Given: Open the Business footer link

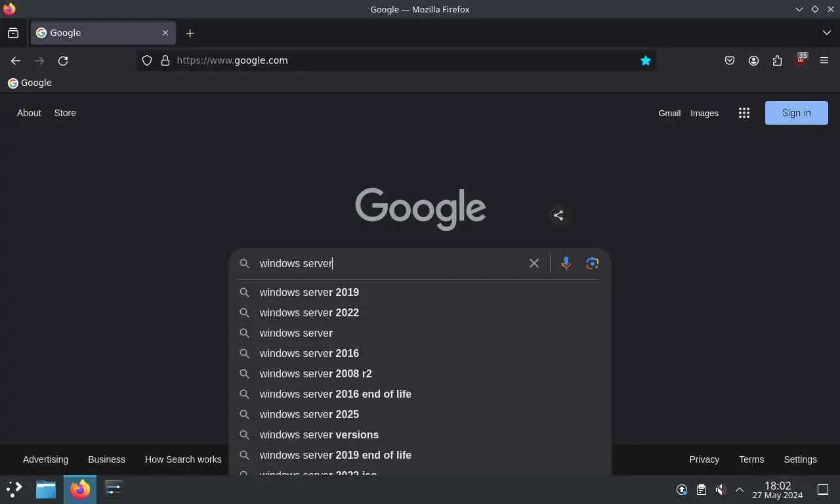Looking at the screenshot, I should point(106,459).
